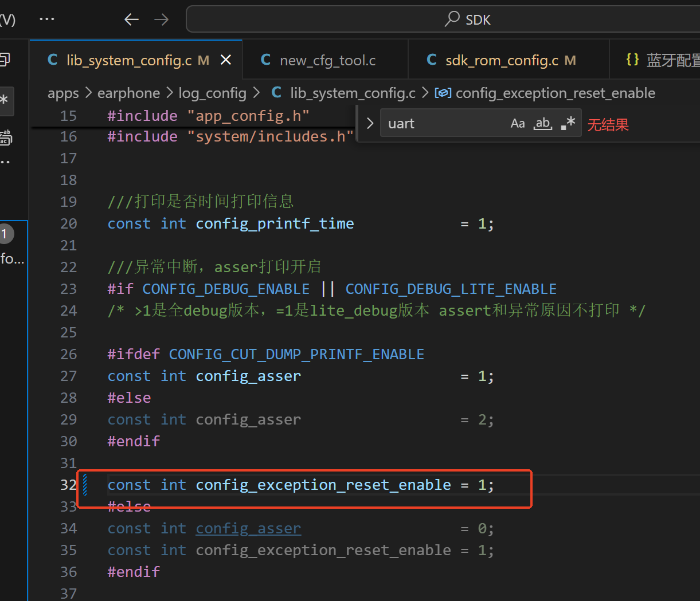
Task: Click the "system/includes.h" include string
Action: (271, 136)
